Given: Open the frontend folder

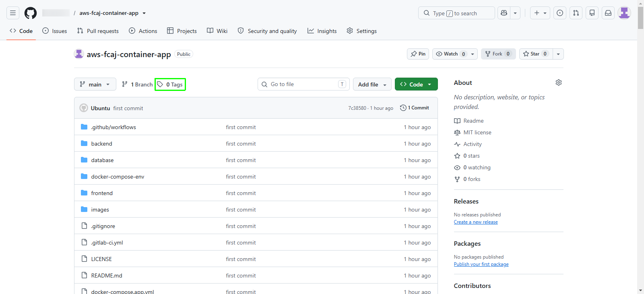Looking at the screenshot, I should pyautogui.click(x=102, y=193).
